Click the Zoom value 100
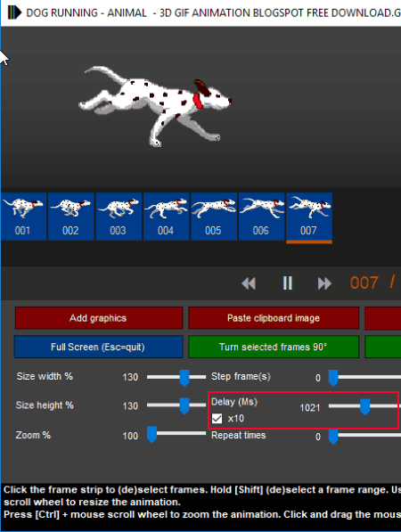 [x=130, y=436]
